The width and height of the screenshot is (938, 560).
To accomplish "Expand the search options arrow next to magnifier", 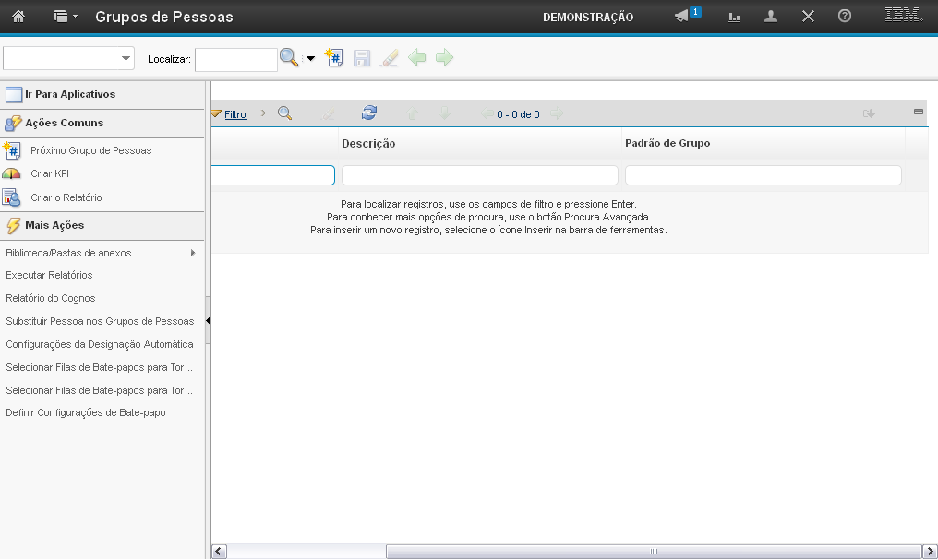I will (x=310, y=59).
